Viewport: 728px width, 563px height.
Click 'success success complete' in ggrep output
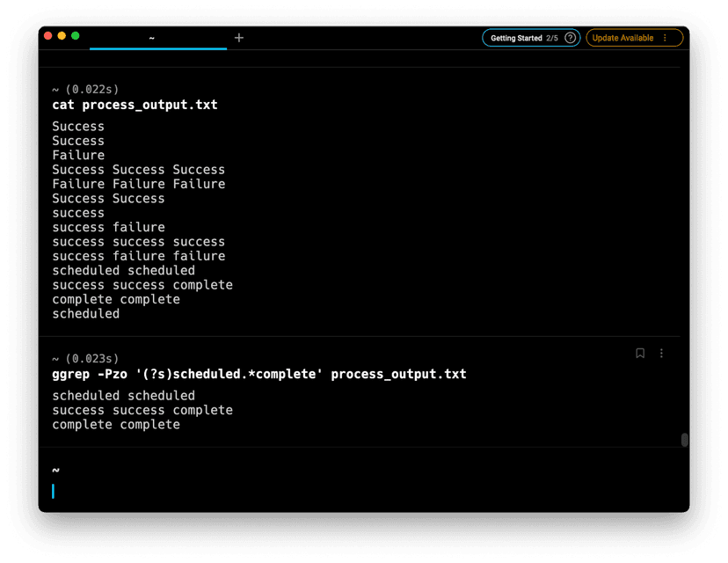[142, 410]
